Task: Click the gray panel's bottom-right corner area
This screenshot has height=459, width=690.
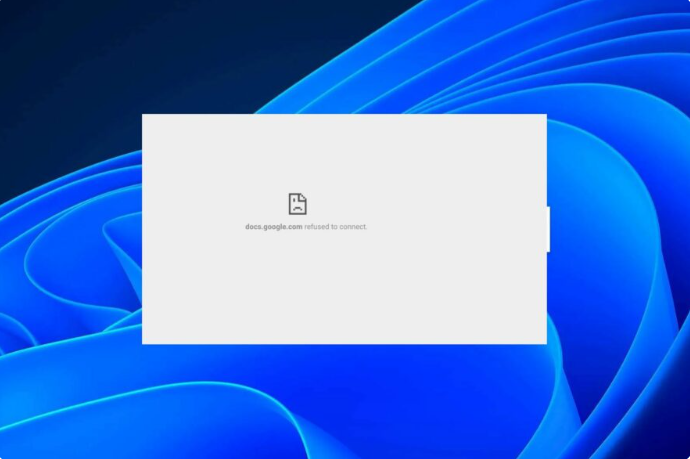Action: [x=537, y=335]
